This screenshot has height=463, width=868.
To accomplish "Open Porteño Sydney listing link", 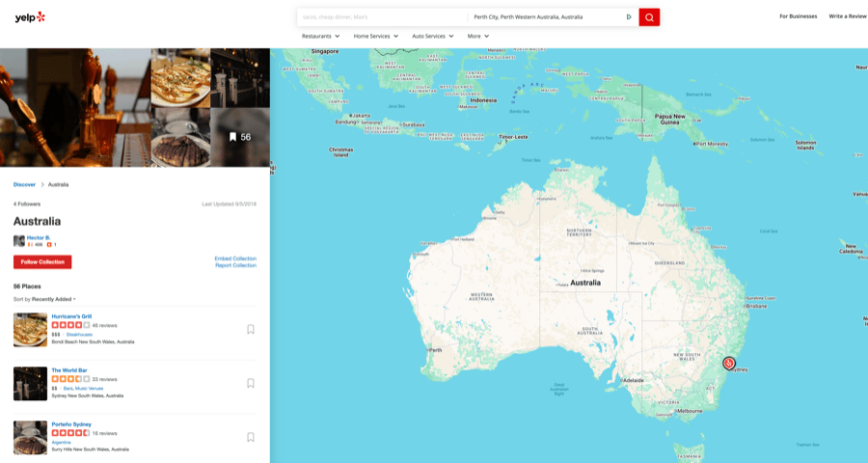I will click(x=71, y=424).
